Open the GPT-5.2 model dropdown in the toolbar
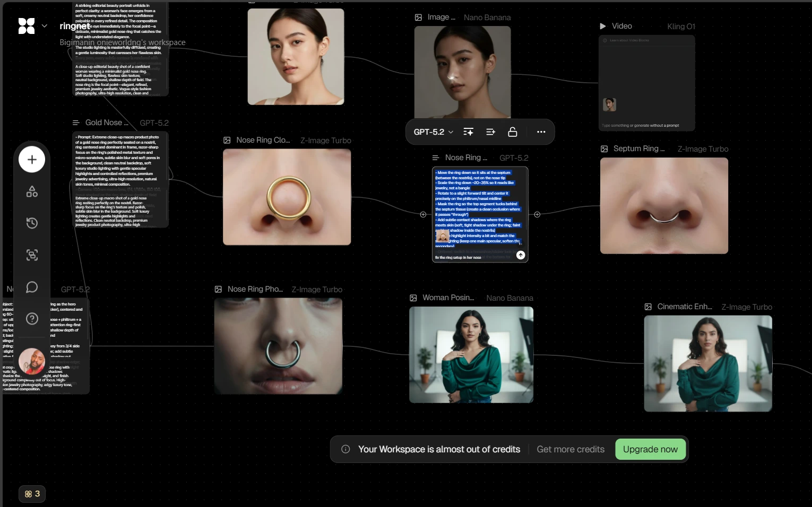The width and height of the screenshot is (812, 507). 433,132
